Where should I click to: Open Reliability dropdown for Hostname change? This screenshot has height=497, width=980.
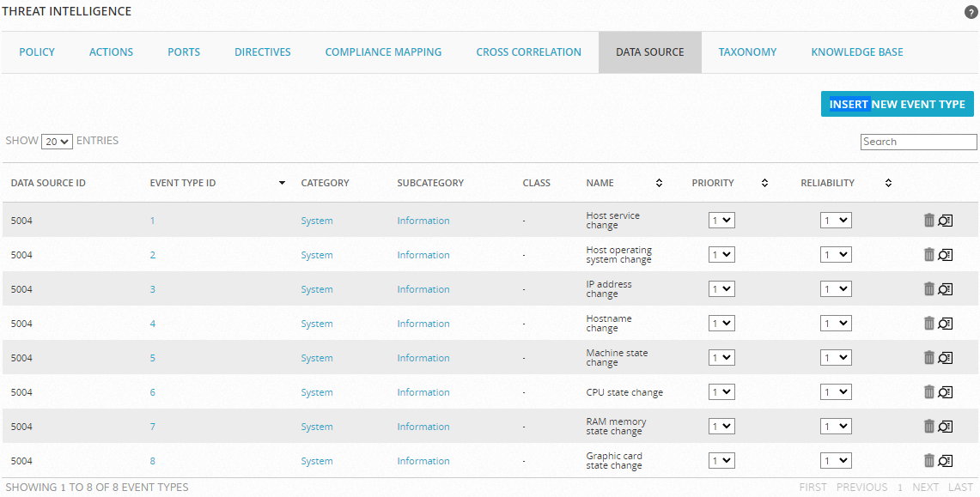coord(836,324)
